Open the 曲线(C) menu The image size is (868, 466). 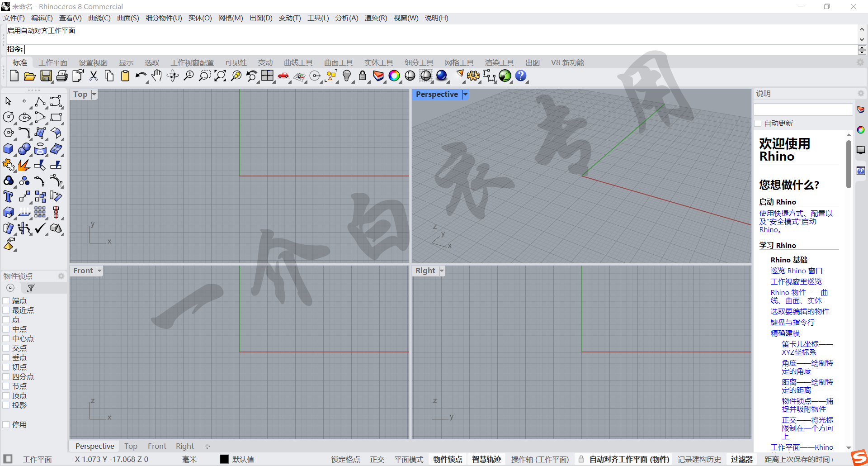pos(99,18)
